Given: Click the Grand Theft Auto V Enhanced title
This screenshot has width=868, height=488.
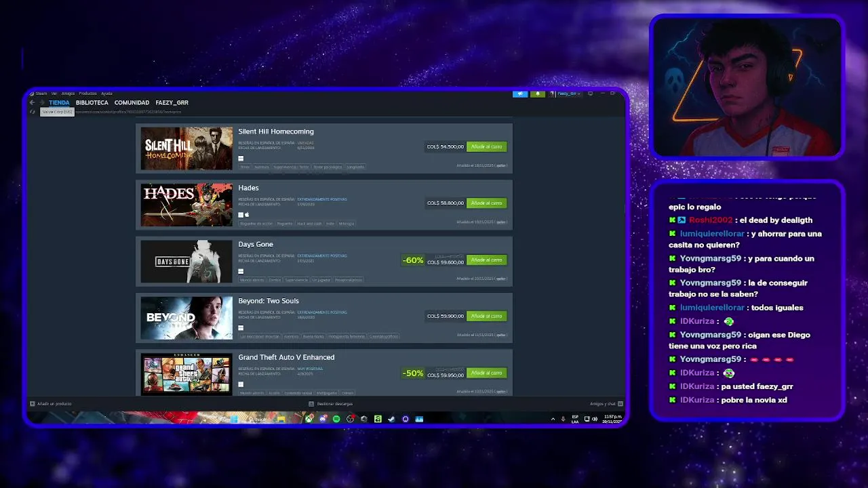Looking at the screenshot, I should point(286,357).
